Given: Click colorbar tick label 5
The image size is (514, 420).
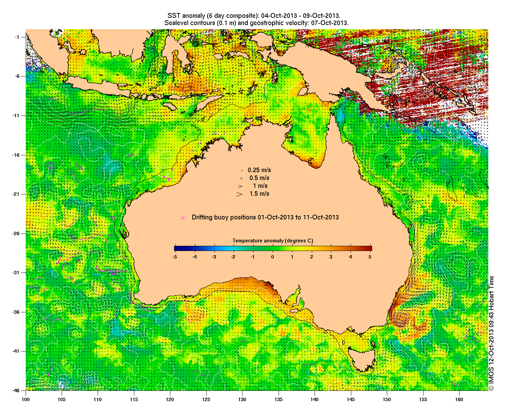Looking at the screenshot, I should tap(370, 256).
